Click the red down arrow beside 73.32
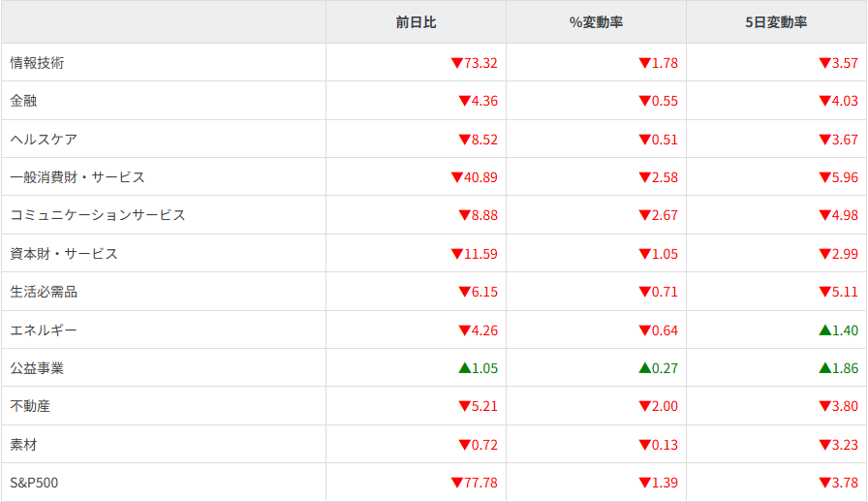This screenshot has width=868, height=502. (457, 63)
